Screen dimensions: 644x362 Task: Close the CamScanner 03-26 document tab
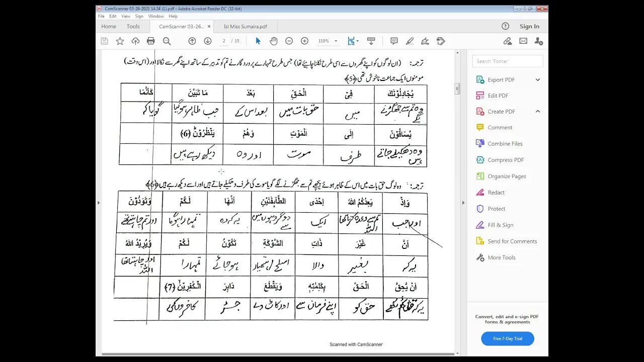(209, 27)
